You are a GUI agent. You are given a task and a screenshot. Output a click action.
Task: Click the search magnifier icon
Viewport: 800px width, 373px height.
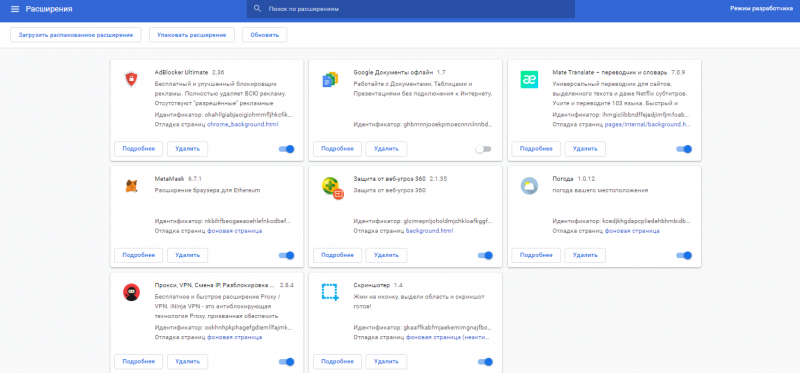[257, 9]
